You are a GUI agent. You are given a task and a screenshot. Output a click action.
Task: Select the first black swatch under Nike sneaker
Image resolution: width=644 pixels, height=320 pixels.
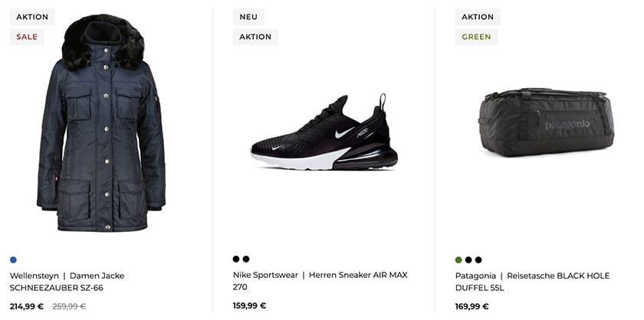point(236,260)
